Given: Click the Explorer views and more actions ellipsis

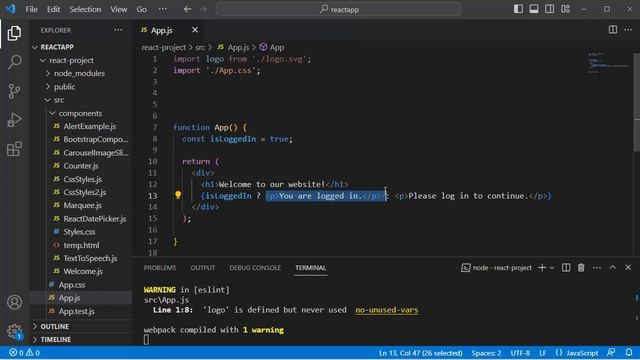Looking at the screenshot, I should click(x=118, y=30).
